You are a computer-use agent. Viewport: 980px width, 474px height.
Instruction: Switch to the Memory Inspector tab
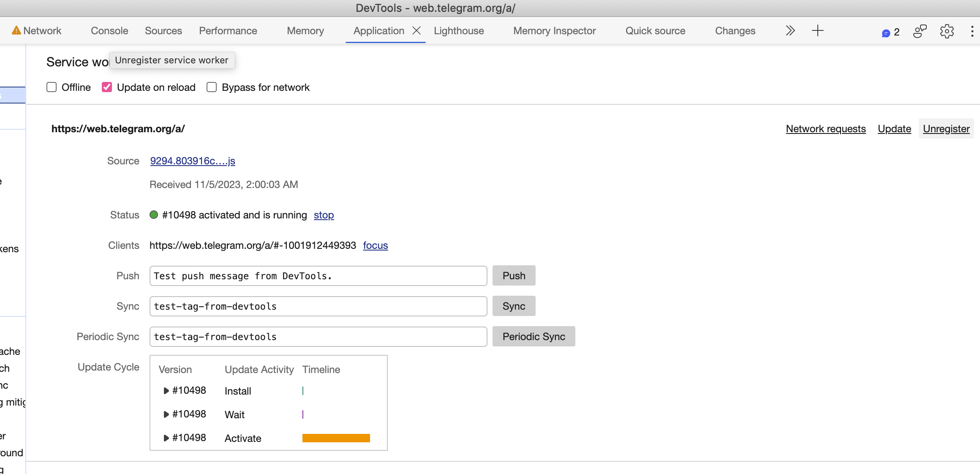(x=554, y=31)
